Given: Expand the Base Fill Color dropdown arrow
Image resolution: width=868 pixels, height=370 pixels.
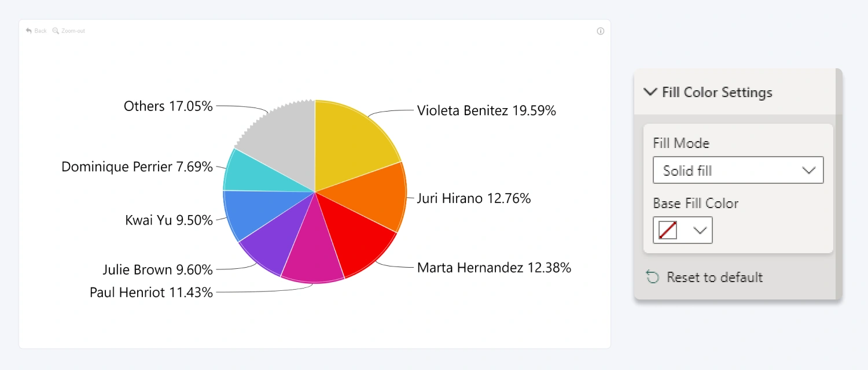Looking at the screenshot, I should 700,230.
